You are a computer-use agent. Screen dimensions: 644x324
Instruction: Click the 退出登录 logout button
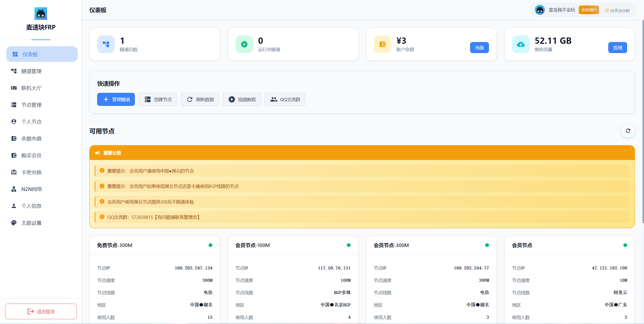pos(41,311)
